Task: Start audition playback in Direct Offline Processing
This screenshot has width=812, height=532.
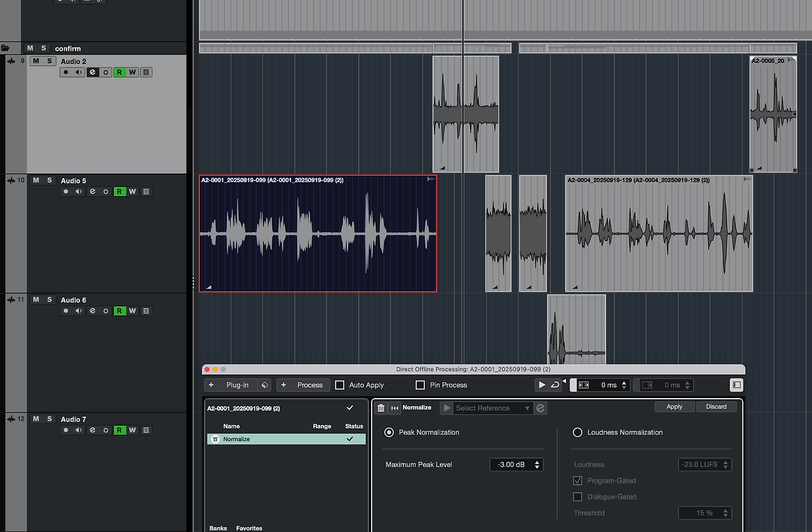Action: tap(541, 385)
